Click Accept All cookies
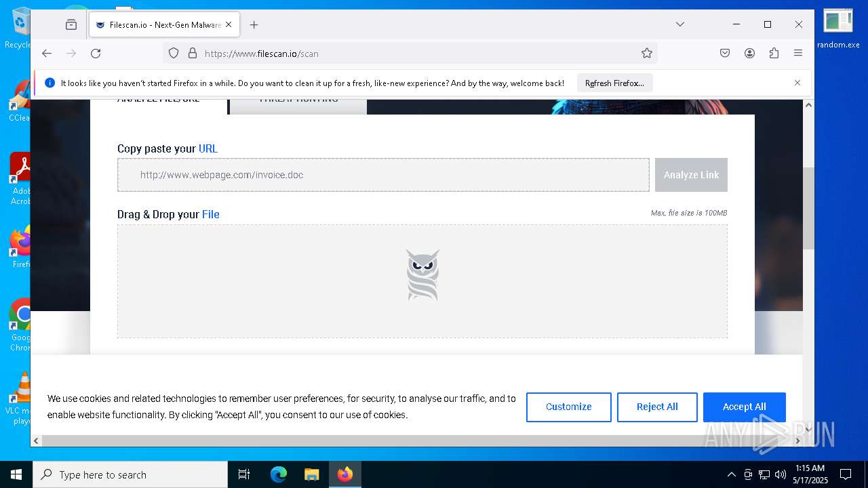Viewport: 868px width, 488px height. (744, 407)
